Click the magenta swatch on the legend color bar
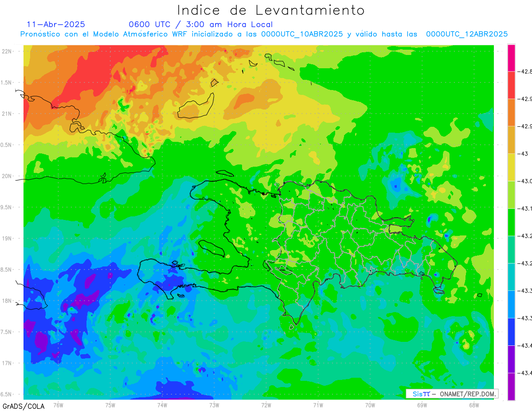Screen dimensions: 532x411 click(x=511, y=58)
